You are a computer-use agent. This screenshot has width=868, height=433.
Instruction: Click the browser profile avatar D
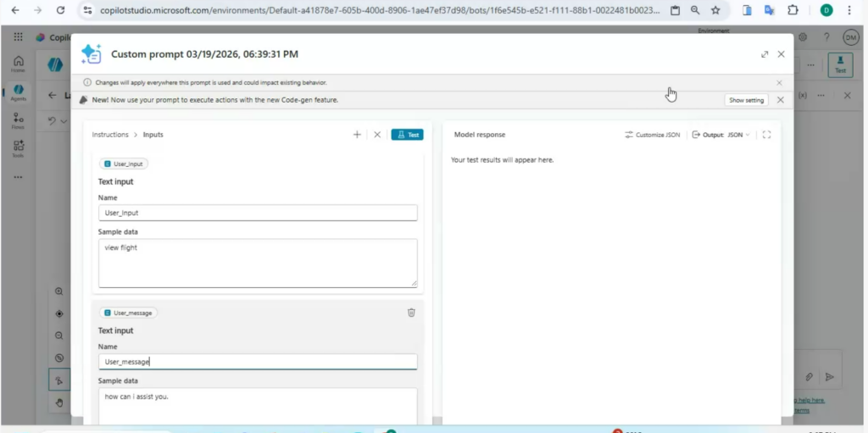tap(826, 10)
